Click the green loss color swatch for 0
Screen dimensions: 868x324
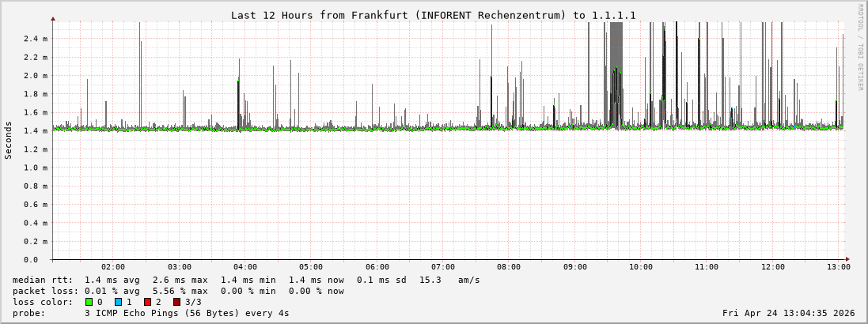tap(89, 302)
